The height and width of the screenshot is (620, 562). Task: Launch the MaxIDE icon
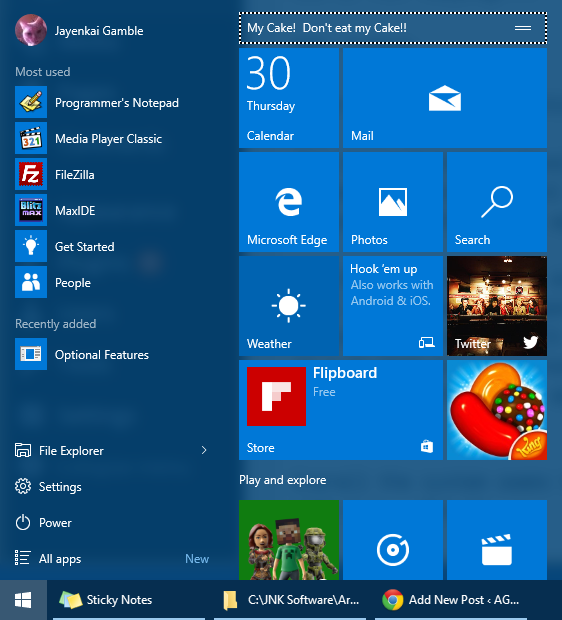click(x=31, y=210)
